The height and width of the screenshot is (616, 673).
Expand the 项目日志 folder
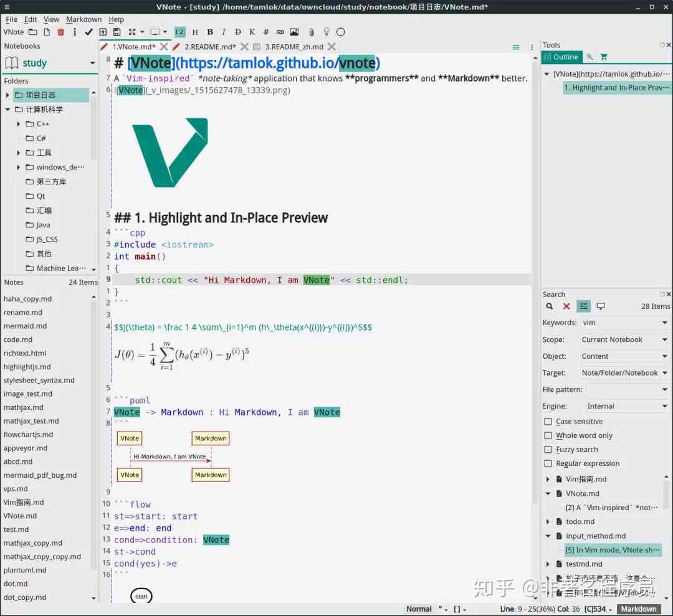pos(7,95)
